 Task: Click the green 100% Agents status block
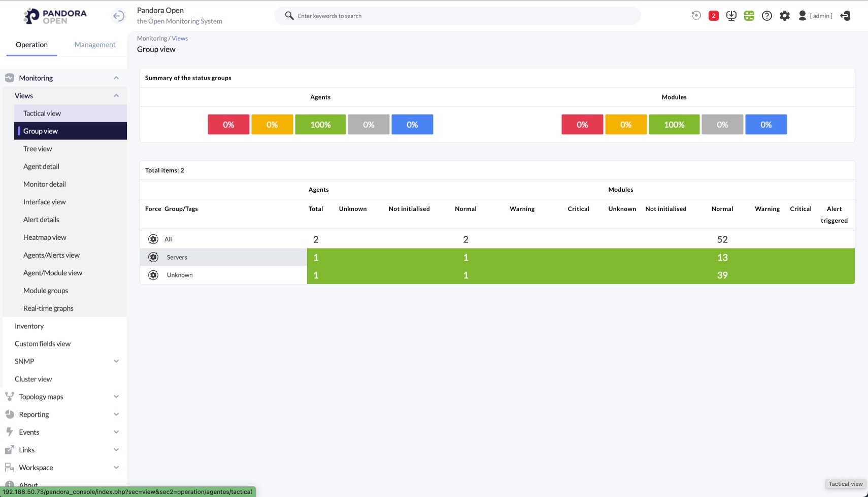click(320, 125)
